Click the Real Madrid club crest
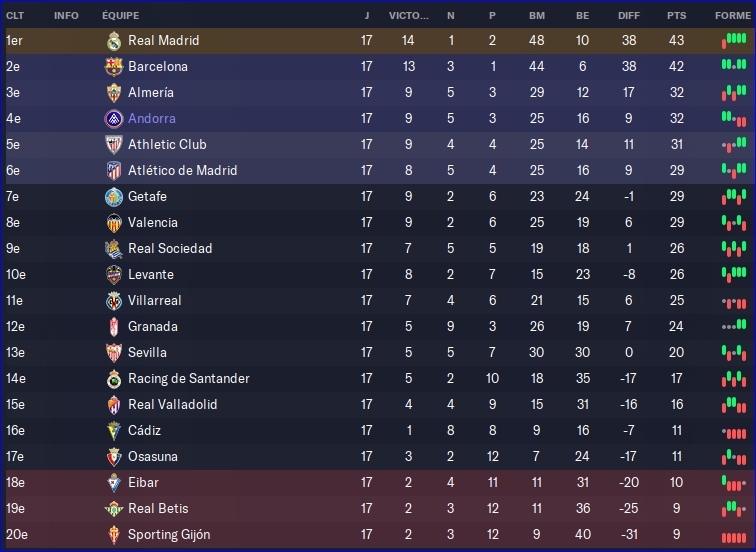This screenshot has width=756, height=552. point(113,41)
